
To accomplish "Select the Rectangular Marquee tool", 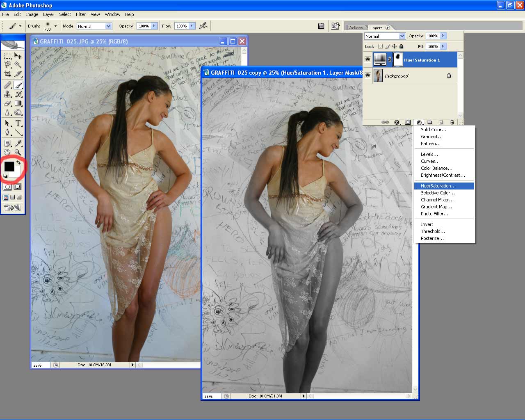I will (x=7, y=55).
